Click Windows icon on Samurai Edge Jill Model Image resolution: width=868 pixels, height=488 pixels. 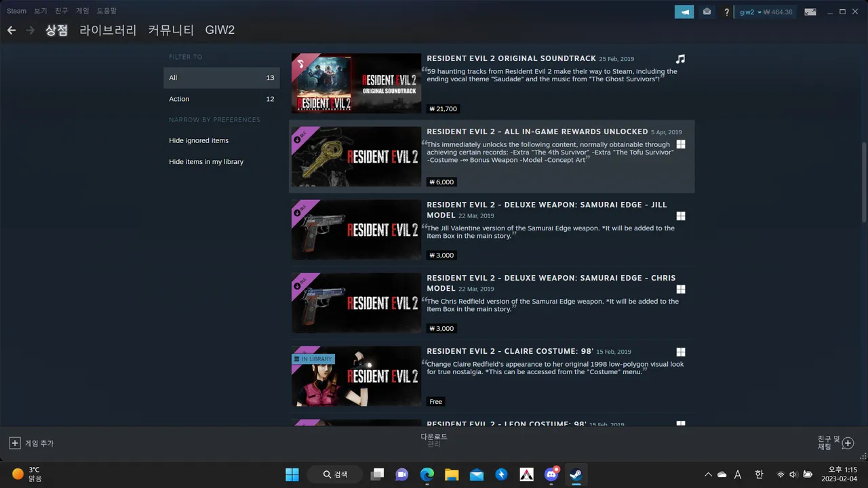[x=681, y=216]
